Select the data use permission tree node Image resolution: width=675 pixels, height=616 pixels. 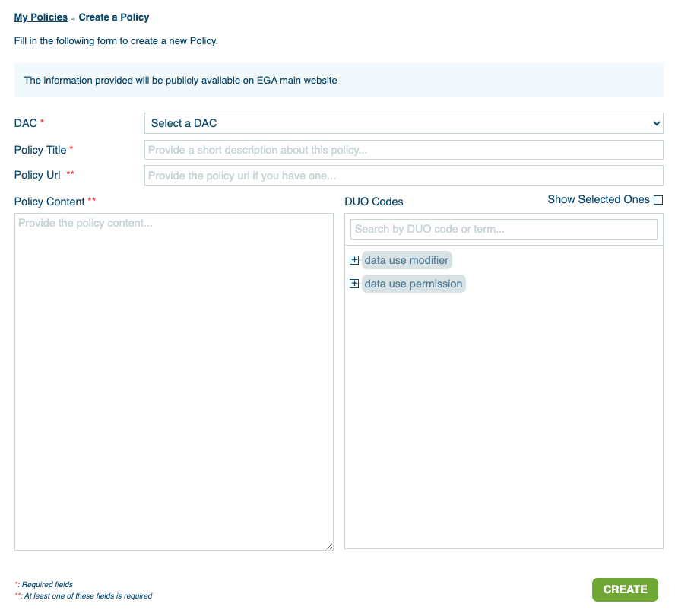click(414, 284)
